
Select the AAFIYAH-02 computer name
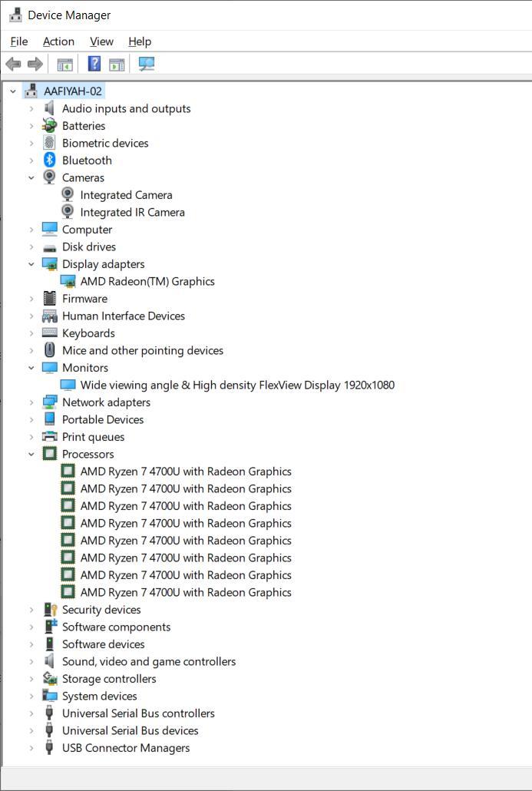(x=73, y=91)
